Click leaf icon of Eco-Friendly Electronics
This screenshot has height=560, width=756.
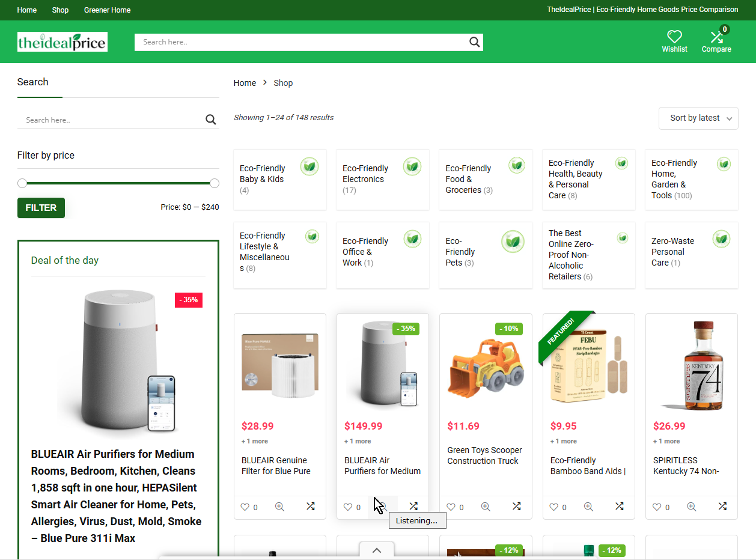pyautogui.click(x=412, y=166)
